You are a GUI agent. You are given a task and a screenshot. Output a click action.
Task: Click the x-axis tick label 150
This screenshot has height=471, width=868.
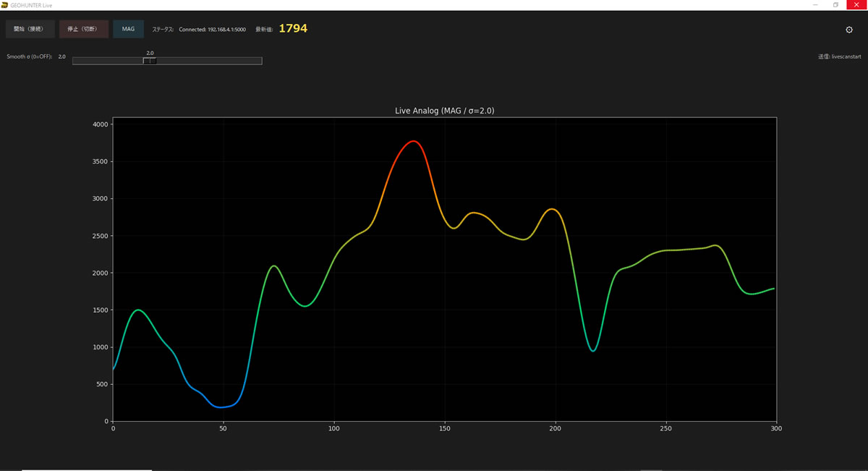point(445,429)
